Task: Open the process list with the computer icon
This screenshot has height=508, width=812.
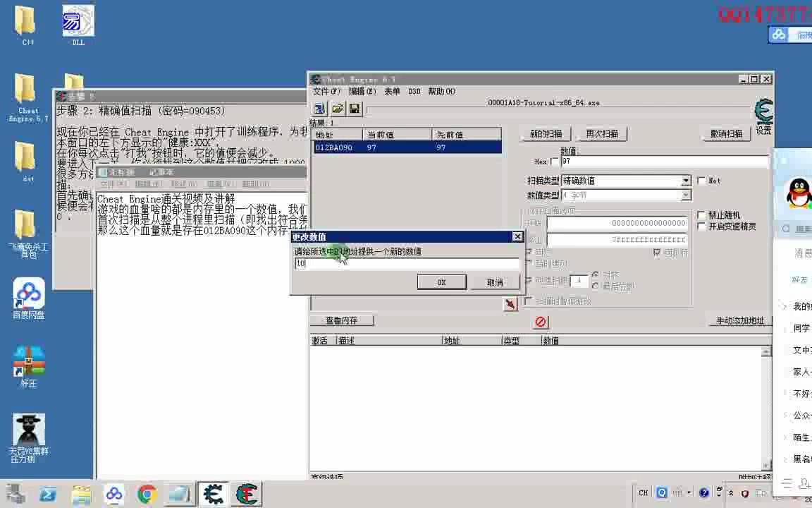Action: pyautogui.click(x=319, y=108)
